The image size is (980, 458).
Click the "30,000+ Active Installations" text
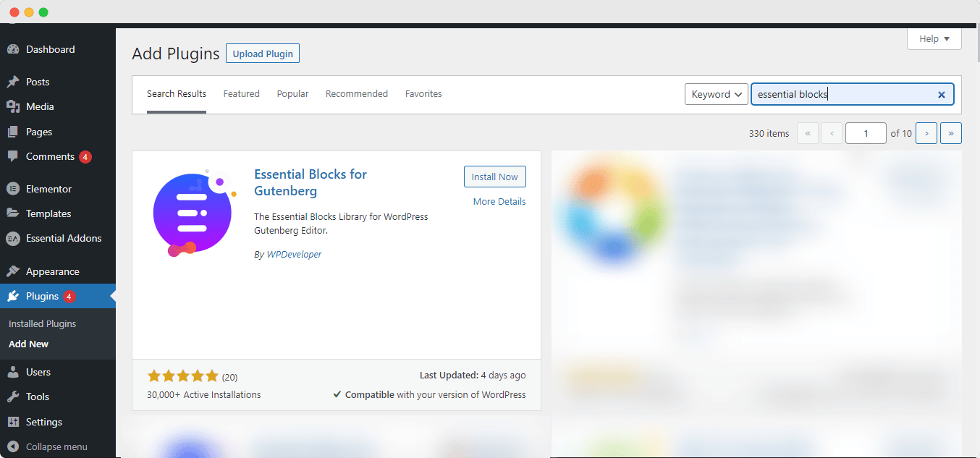203,395
